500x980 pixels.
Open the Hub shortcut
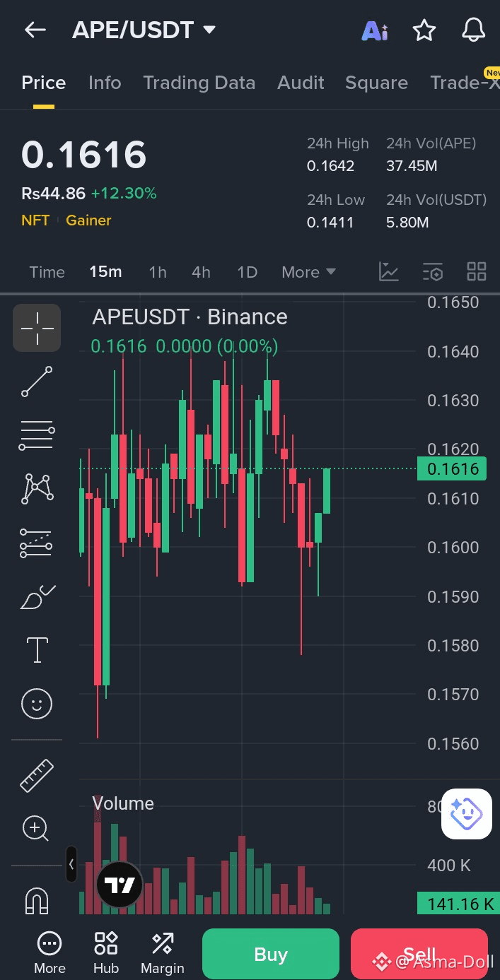[106, 954]
